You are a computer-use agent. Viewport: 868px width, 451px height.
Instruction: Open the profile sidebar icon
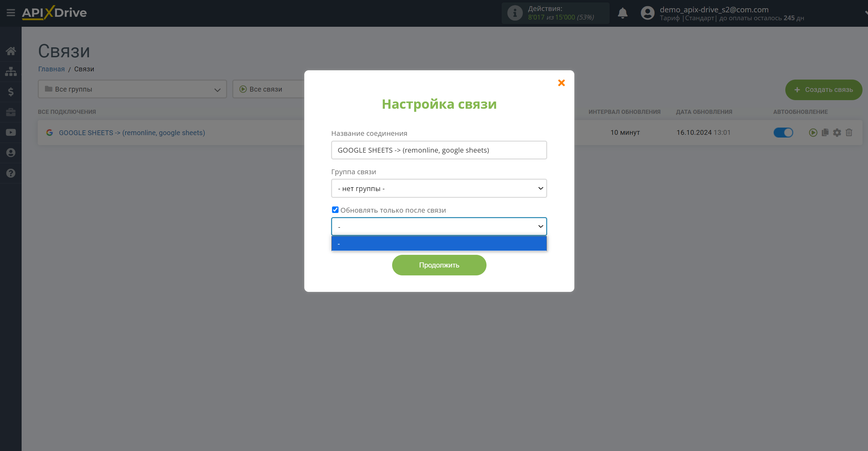coord(11,153)
